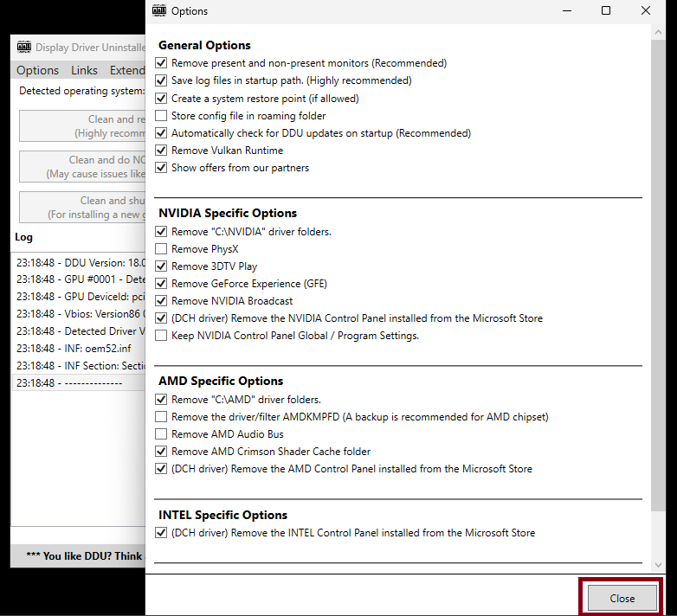Uncheck Remove Vulkan Runtime

161,151
